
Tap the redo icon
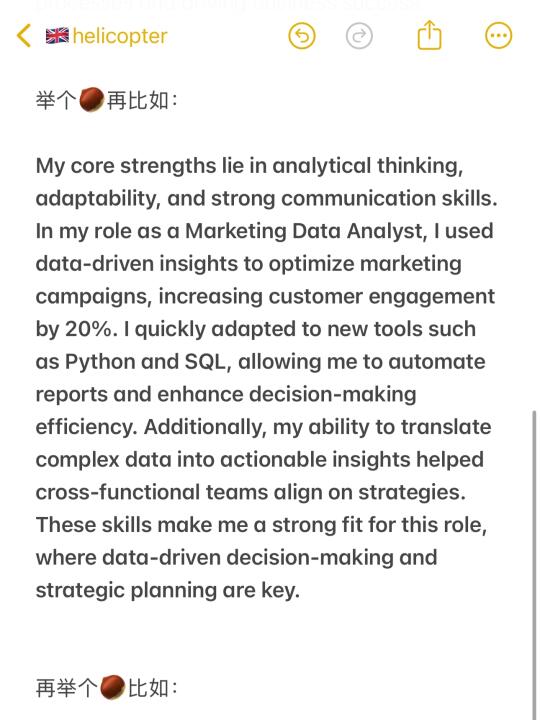click(x=359, y=36)
